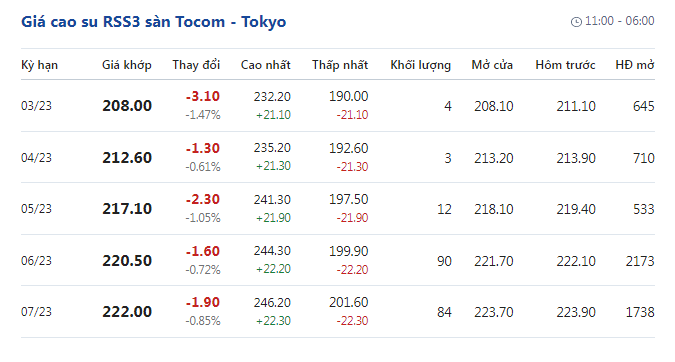The image size is (675, 362).
Task: Select the HĐ mở column header
Action: click(635, 65)
